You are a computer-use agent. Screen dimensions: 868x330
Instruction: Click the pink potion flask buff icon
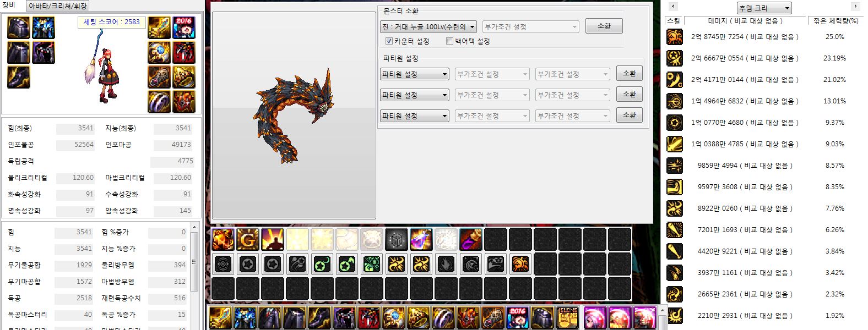pyautogui.click(x=421, y=239)
